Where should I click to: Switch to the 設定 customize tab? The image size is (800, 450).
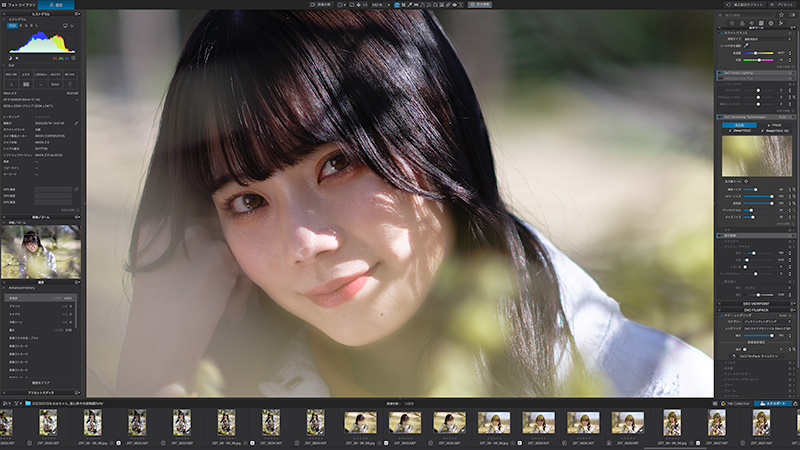pyautogui.click(x=56, y=5)
